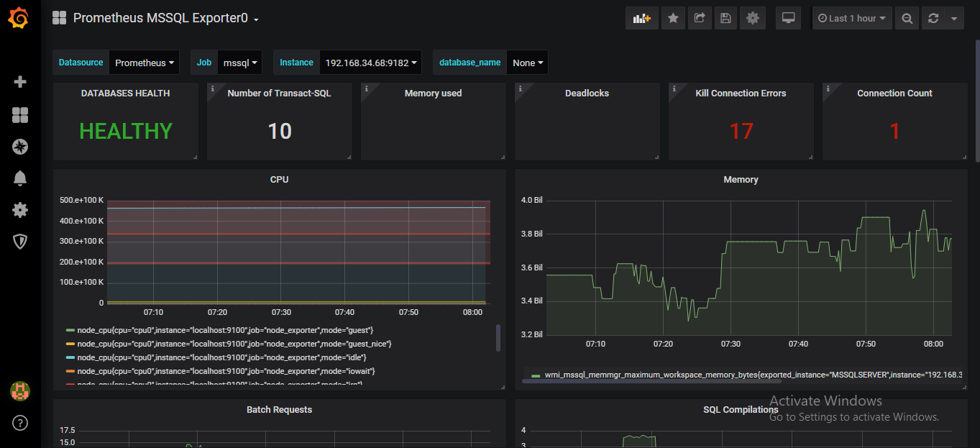The height and width of the screenshot is (448, 980).
Task: Open the Kill Connection Errors title menu
Action: click(741, 93)
